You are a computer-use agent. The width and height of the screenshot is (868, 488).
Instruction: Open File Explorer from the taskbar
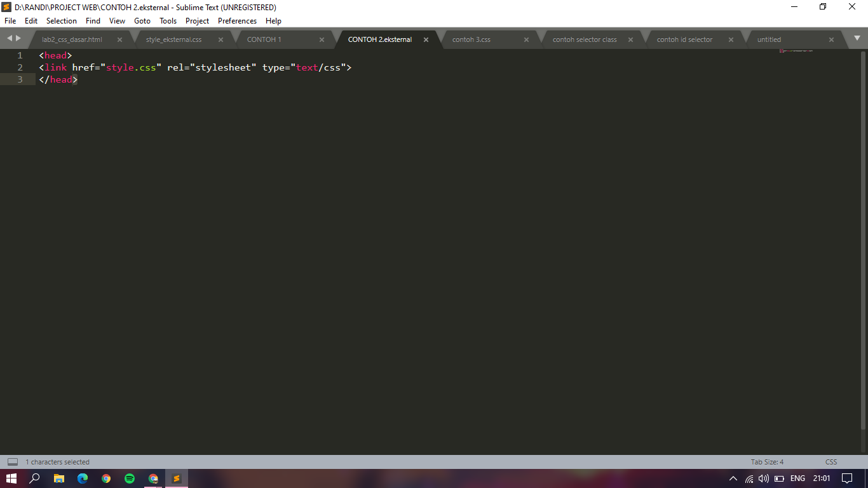coord(59,478)
